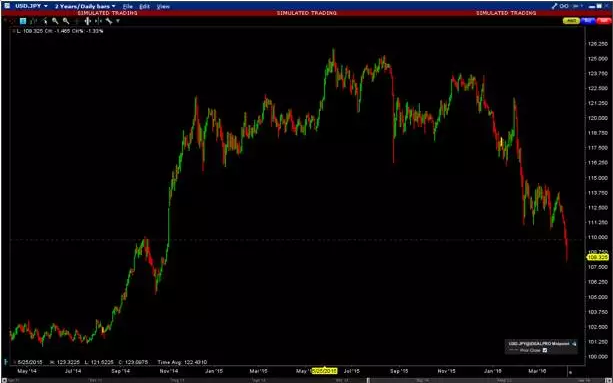Click the red Sell button
Screen dimensions: 613x383
point(604,21)
